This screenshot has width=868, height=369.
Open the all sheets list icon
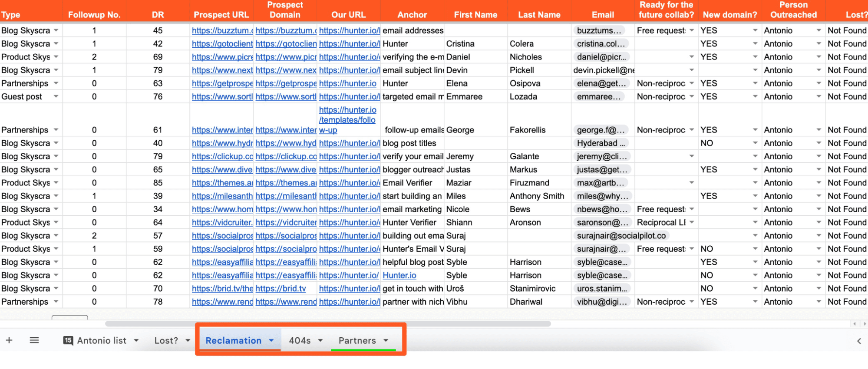(34, 340)
